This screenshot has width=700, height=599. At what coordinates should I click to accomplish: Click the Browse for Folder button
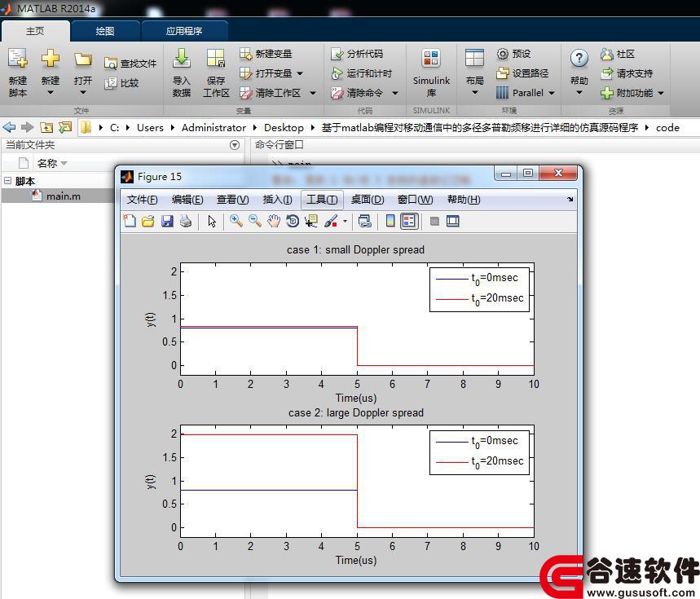(x=65, y=128)
